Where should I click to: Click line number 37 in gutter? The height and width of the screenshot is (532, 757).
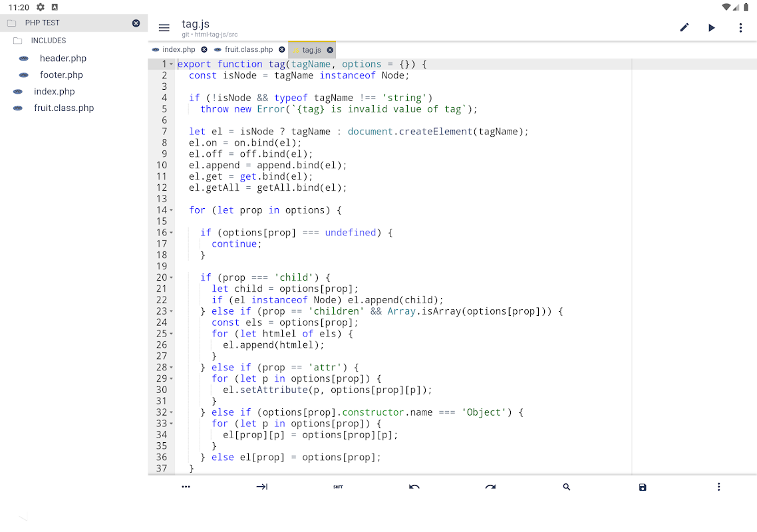click(162, 468)
